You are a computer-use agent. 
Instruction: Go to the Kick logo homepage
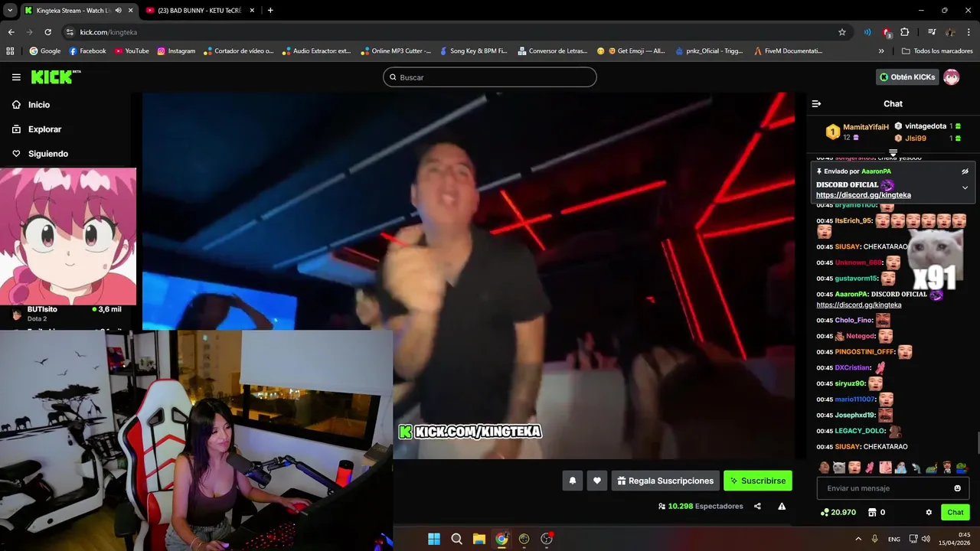coord(55,77)
